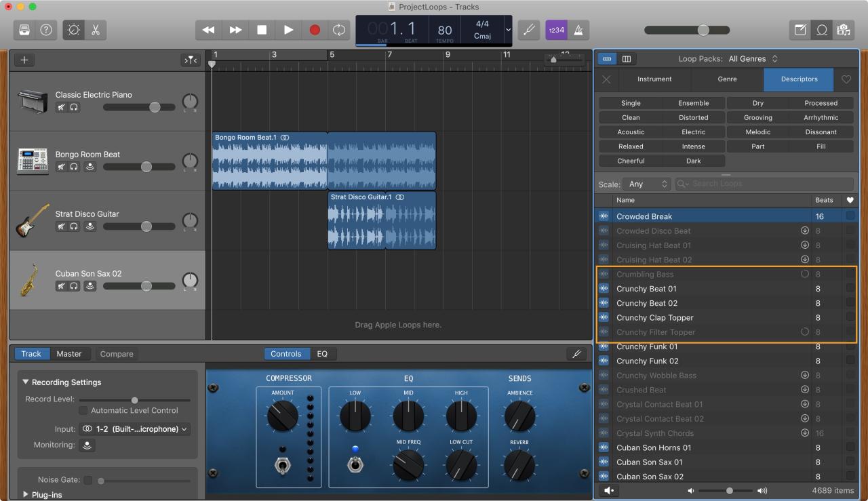Open the Scale dropdown in the loop browser

tap(646, 184)
